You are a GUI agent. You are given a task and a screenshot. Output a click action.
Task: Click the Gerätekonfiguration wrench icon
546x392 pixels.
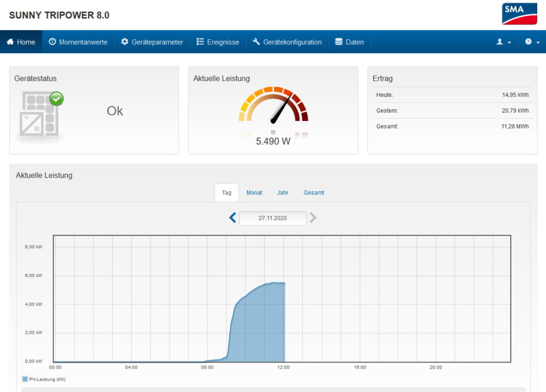point(256,42)
